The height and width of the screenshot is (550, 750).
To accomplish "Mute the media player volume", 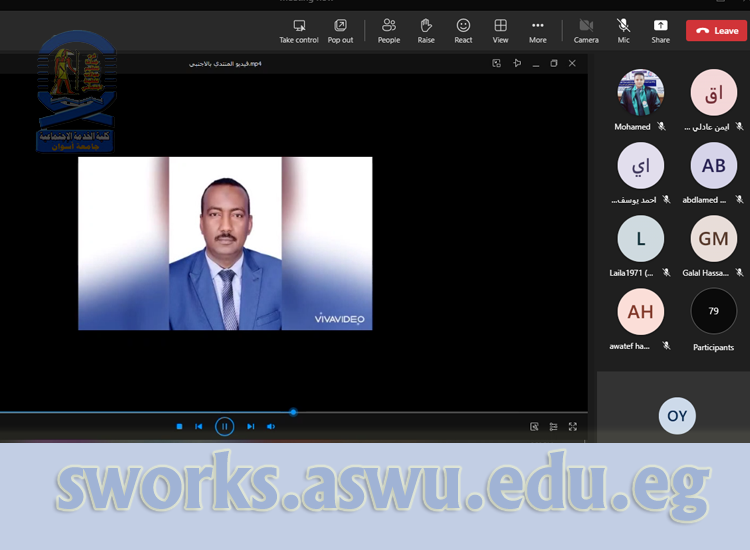I will pos(271,427).
